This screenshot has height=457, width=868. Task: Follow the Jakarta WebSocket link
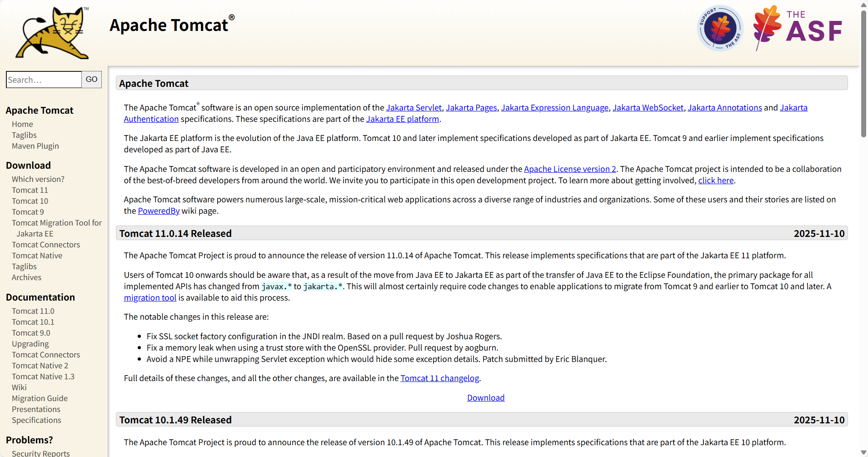[648, 108]
